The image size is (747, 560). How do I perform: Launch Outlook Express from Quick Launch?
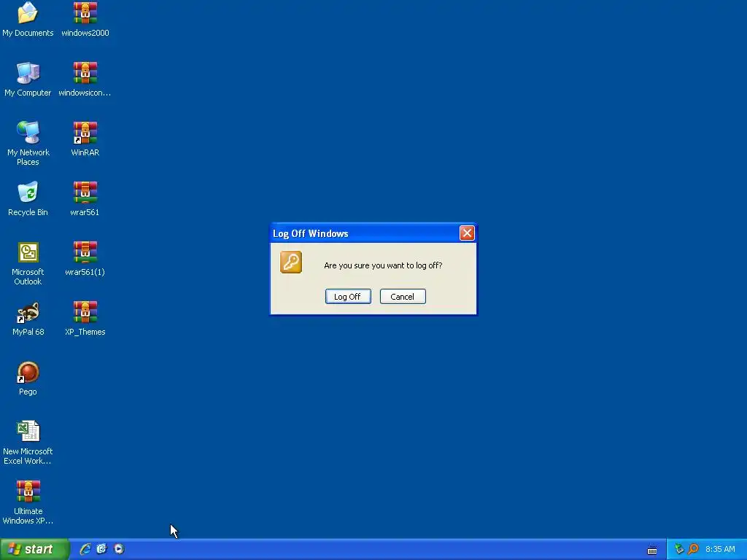tap(102, 549)
